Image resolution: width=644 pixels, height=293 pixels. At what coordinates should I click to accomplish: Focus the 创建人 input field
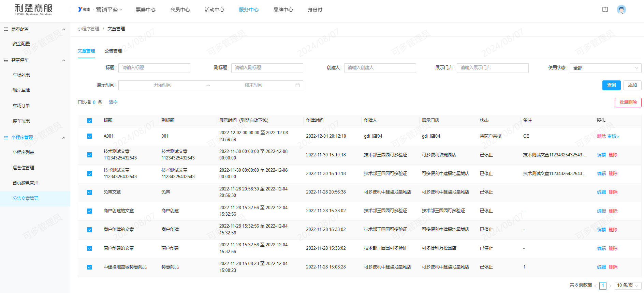(x=380, y=68)
